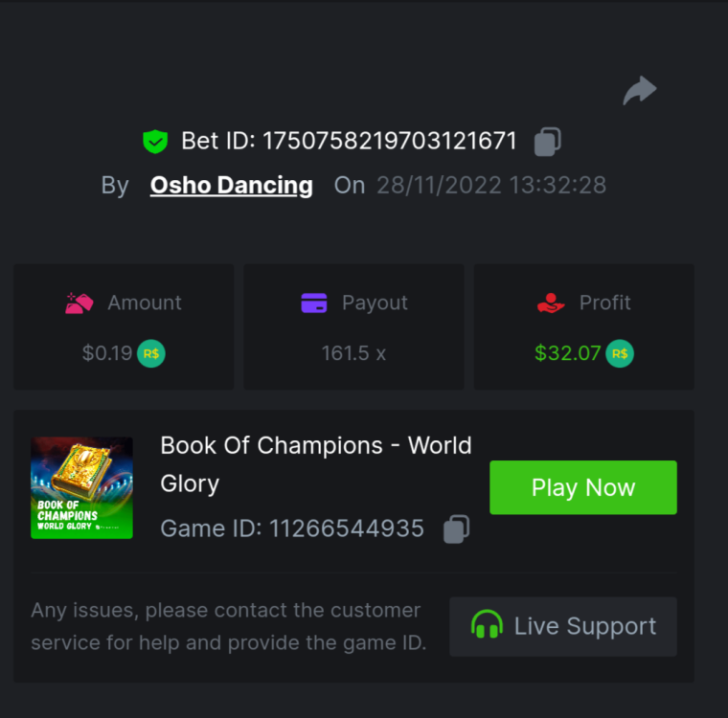Open Live Support chat
Image resolution: width=728 pixels, height=718 pixels.
[563, 627]
